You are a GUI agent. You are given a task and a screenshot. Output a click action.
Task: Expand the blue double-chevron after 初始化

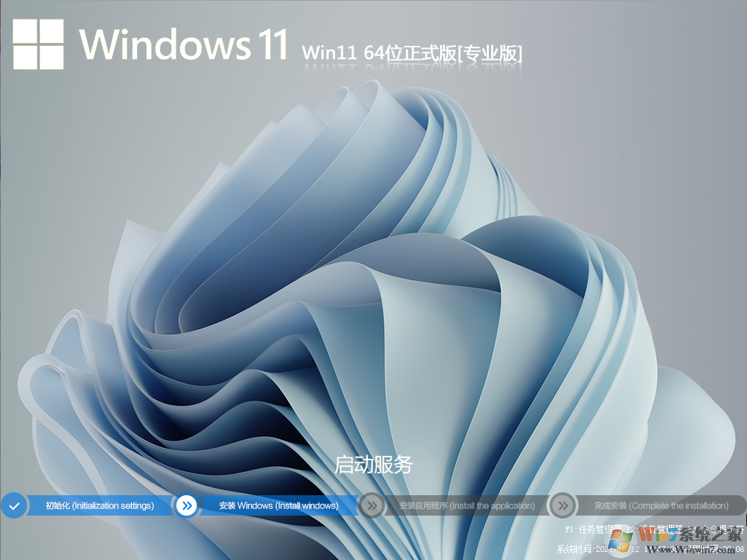(x=186, y=505)
